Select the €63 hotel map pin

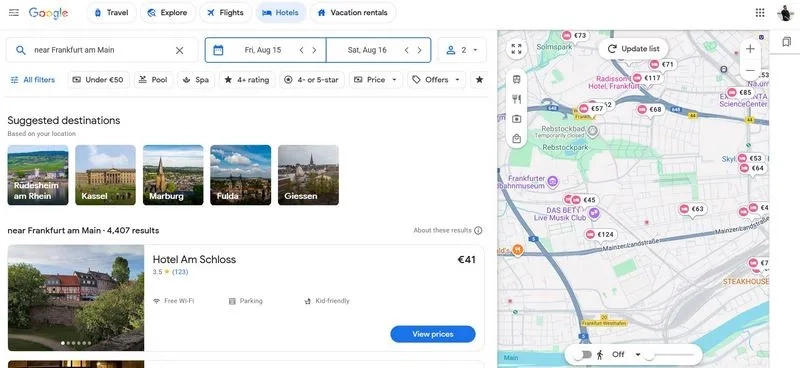pyautogui.click(x=692, y=209)
